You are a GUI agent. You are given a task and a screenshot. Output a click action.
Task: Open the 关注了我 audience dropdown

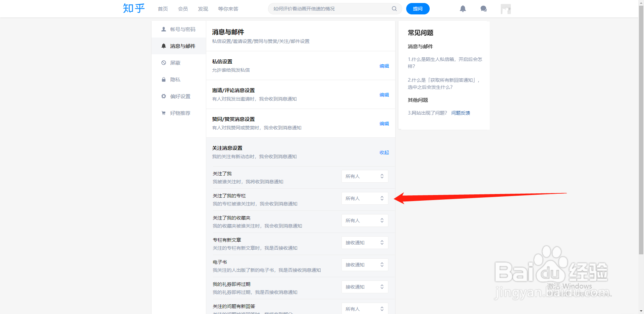click(x=365, y=176)
